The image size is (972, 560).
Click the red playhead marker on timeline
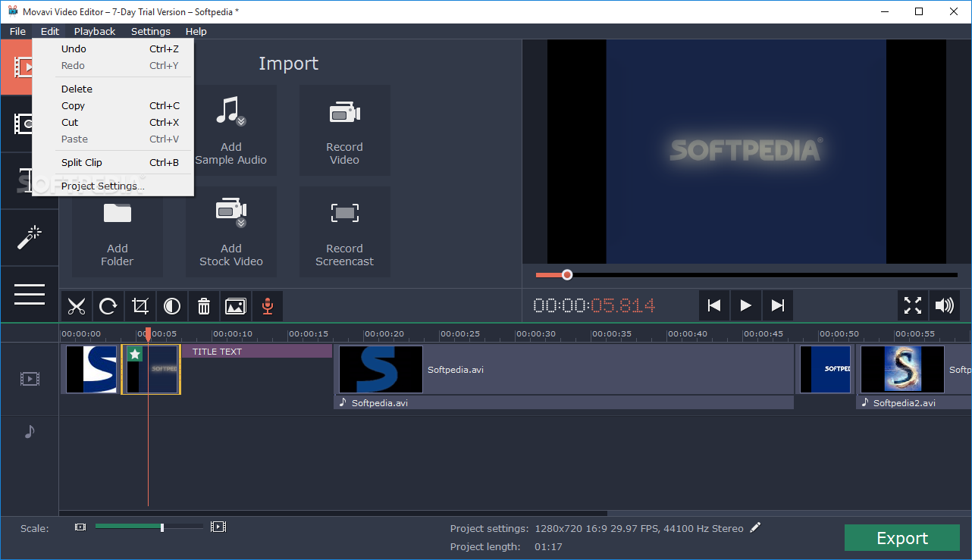[148, 333]
